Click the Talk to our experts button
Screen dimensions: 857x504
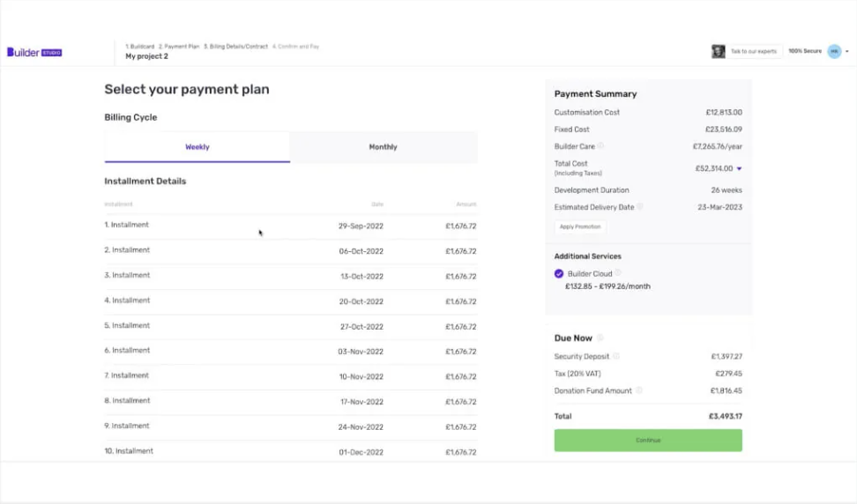click(x=753, y=51)
